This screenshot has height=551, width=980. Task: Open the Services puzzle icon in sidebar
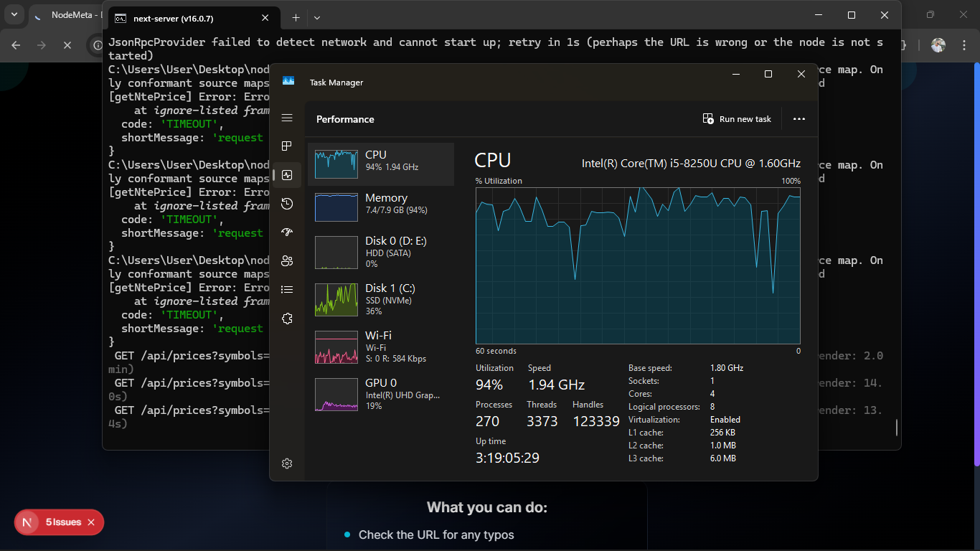287,319
